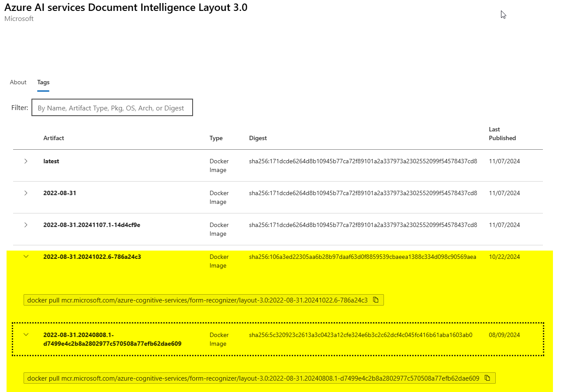Select the 2022-08-31.20241107.1-14d4cf9e tag name
Image resolution: width=563 pixels, height=392 pixels.
tap(92, 225)
